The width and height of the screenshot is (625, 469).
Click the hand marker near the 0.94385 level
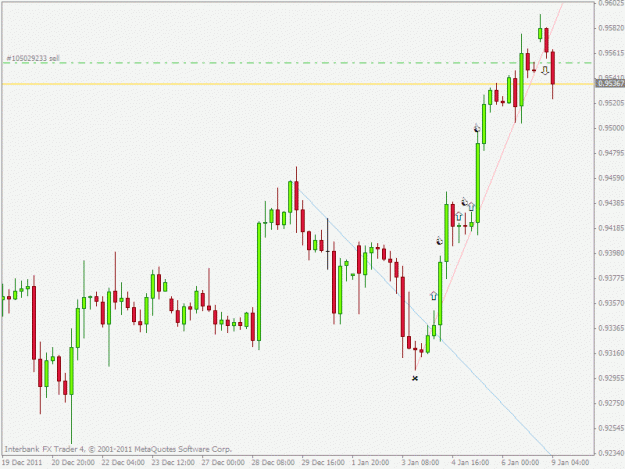click(464, 202)
